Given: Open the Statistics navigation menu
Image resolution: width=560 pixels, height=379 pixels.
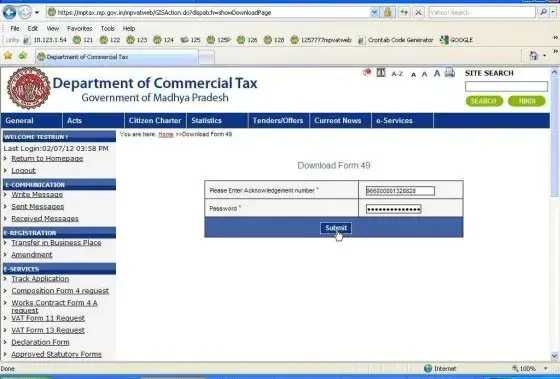Looking at the screenshot, I should 217,121.
